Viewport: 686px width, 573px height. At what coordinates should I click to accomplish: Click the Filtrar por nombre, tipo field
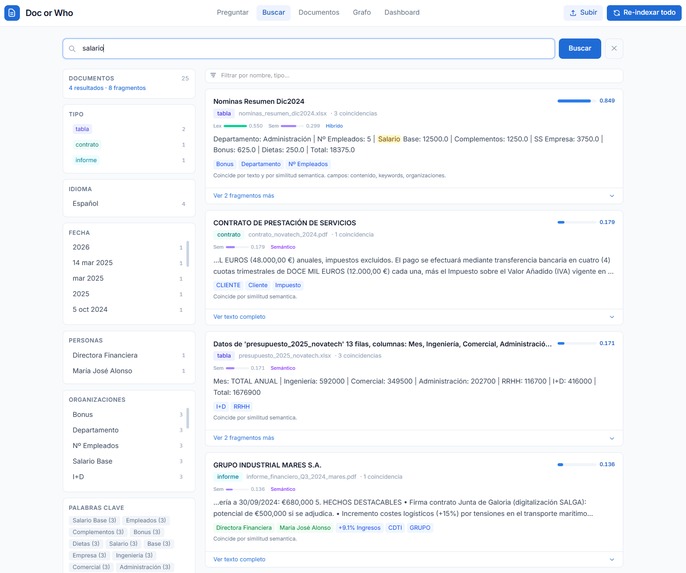[x=414, y=75]
